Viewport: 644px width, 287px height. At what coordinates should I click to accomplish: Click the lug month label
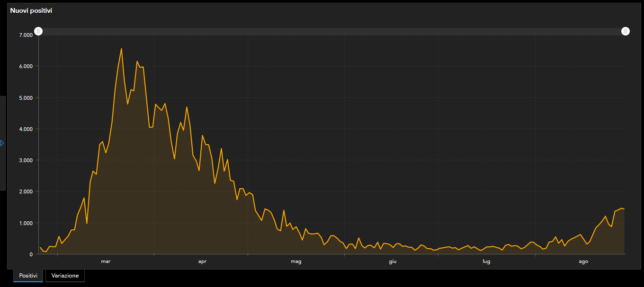pyautogui.click(x=486, y=261)
